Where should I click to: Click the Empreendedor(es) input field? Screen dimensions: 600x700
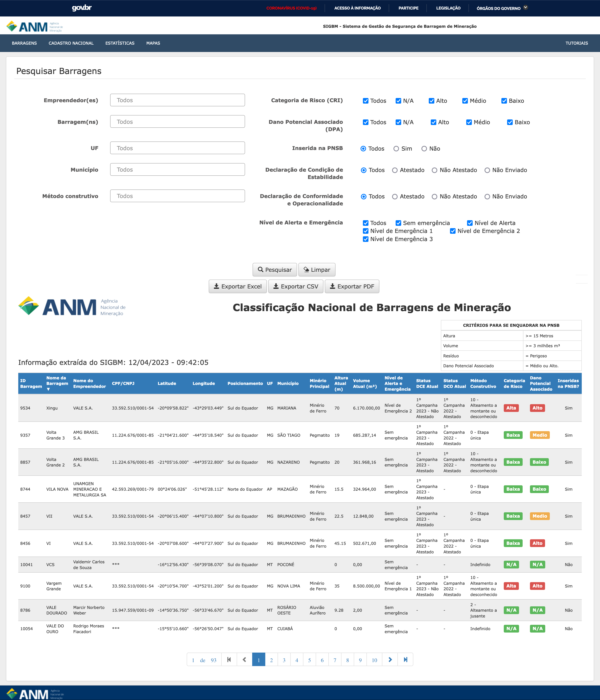177,100
